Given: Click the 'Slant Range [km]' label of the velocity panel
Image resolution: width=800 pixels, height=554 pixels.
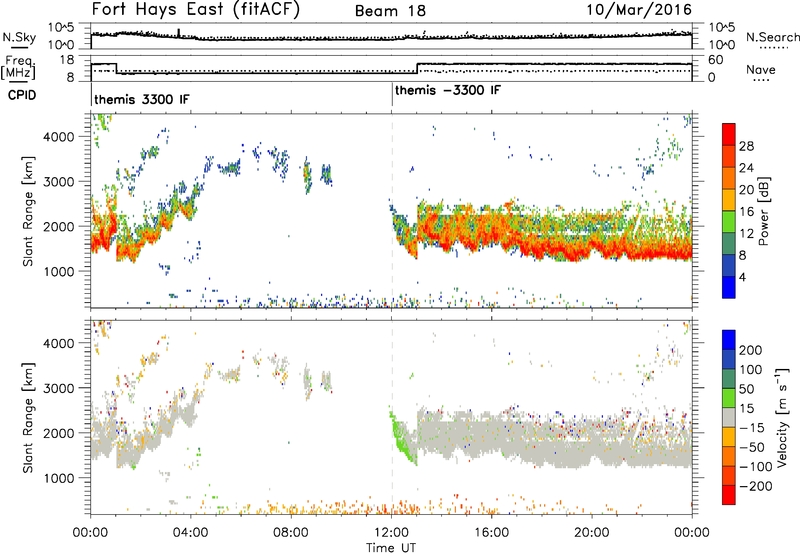Looking at the screenshot, I should pos(28,417).
